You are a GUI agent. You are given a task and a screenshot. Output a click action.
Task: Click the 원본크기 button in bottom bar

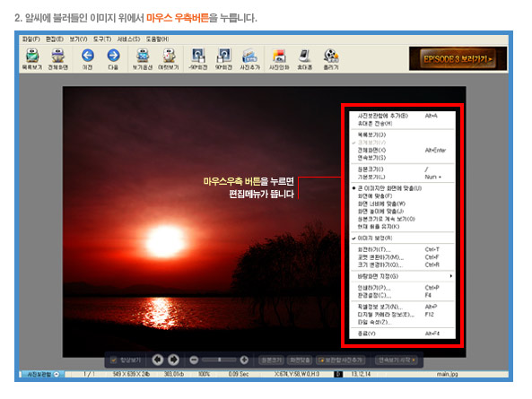(x=271, y=360)
